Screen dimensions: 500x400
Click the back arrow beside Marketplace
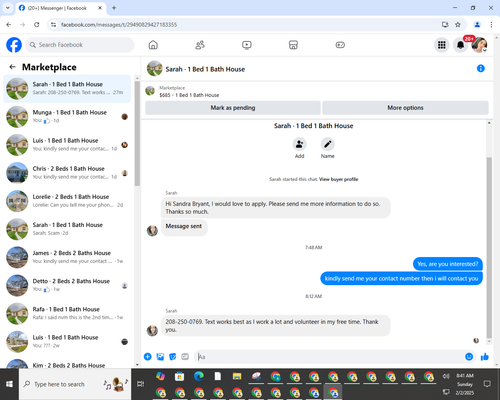tap(12, 67)
